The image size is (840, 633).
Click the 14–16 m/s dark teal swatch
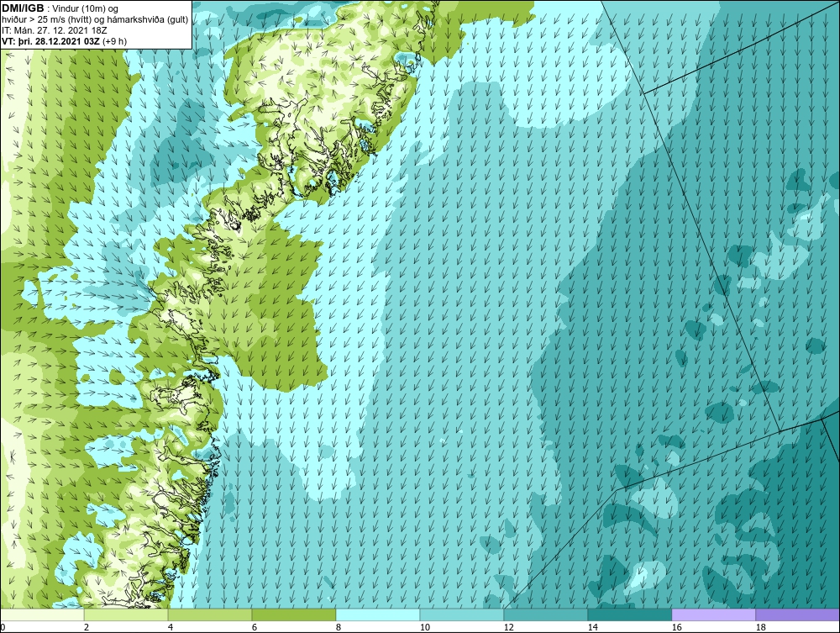coord(629,615)
